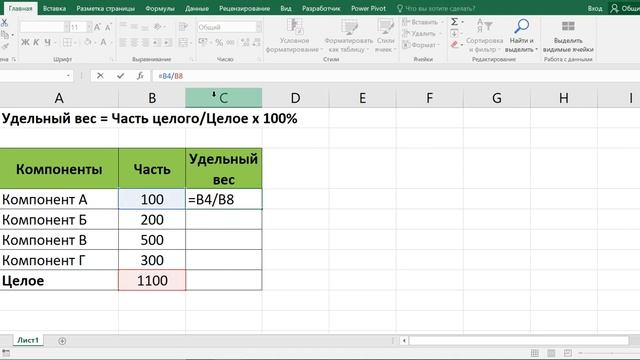Image resolution: width=640 pixels, height=360 pixels.
Task: Open the Общий number format dropdown
Action: coord(259,27)
